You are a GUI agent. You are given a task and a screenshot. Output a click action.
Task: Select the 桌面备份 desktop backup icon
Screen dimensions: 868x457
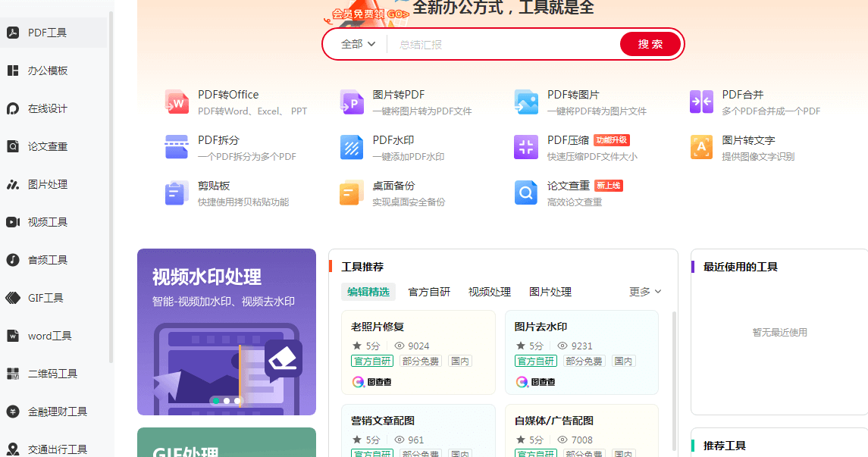(x=351, y=193)
